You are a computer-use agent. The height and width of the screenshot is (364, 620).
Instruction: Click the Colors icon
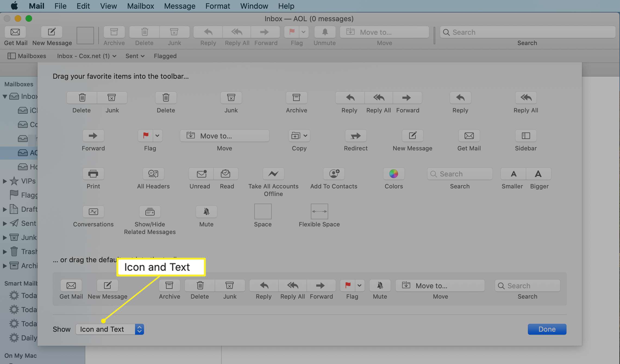pos(393,174)
